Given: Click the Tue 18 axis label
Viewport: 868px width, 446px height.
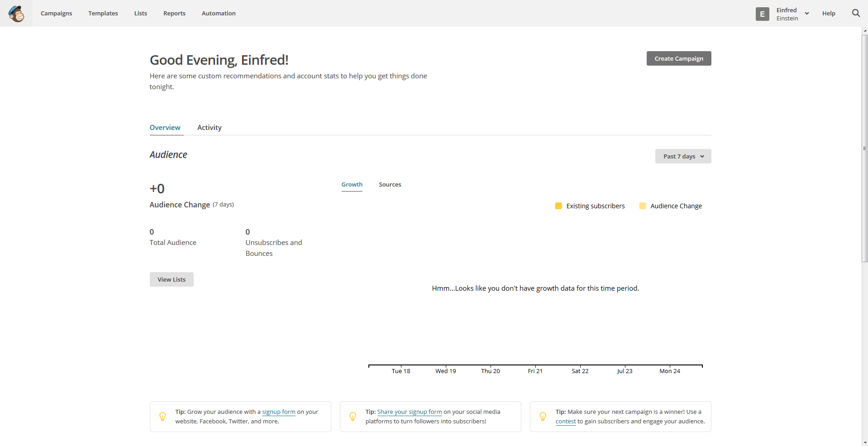Looking at the screenshot, I should (401, 371).
